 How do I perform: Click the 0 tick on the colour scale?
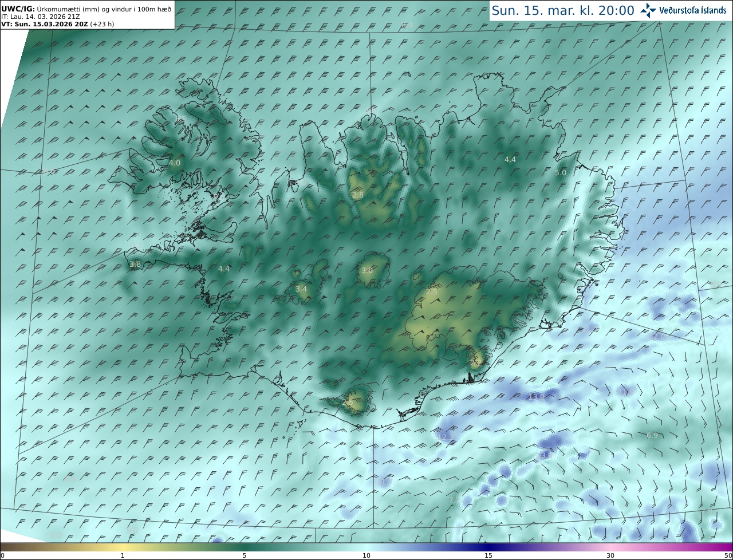(2, 555)
